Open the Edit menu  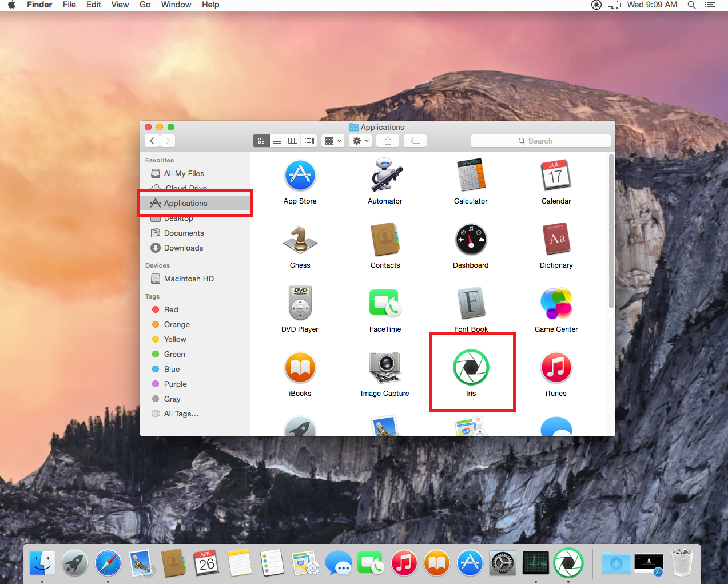click(x=94, y=5)
